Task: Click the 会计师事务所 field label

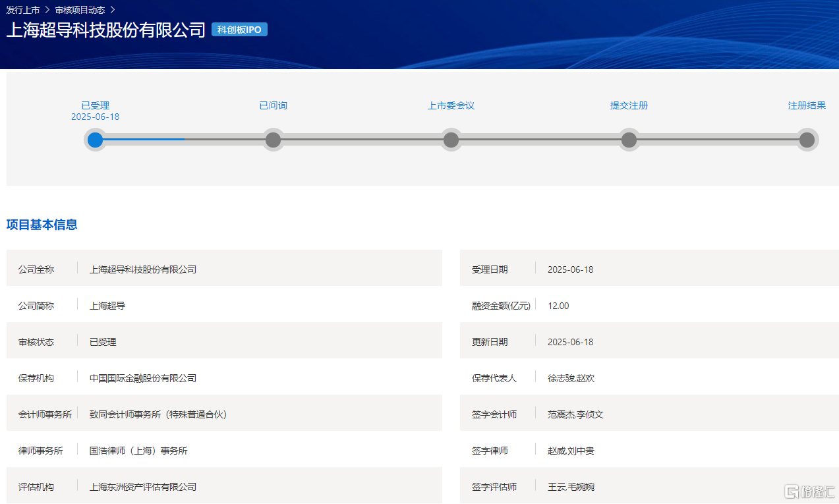Action: (45, 414)
